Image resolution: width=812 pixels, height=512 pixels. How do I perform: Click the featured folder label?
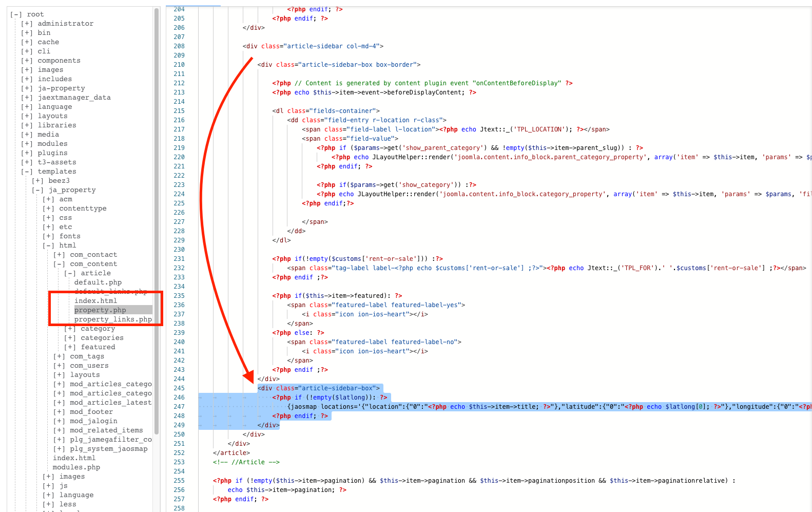[x=98, y=347]
